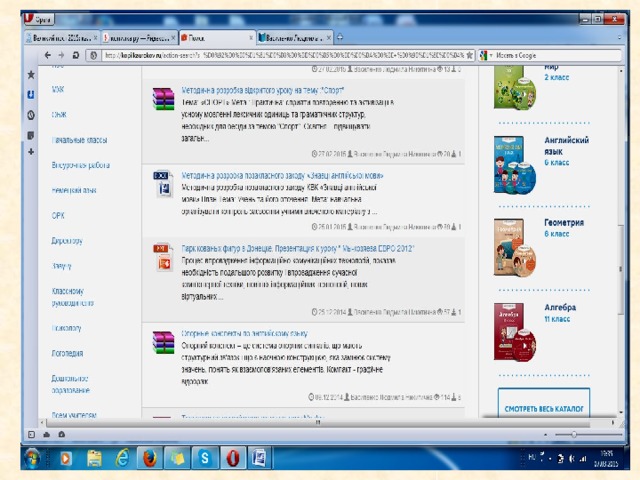Click the PPT file icon beside Donetsk presentation
Image resolution: width=640 pixels, height=480 pixels.
coord(163,257)
